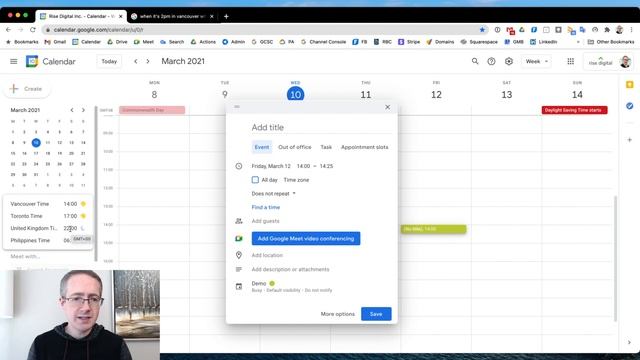The width and height of the screenshot is (640, 360).
Task: Select the Appointment slots tab
Action: pos(364,147)
